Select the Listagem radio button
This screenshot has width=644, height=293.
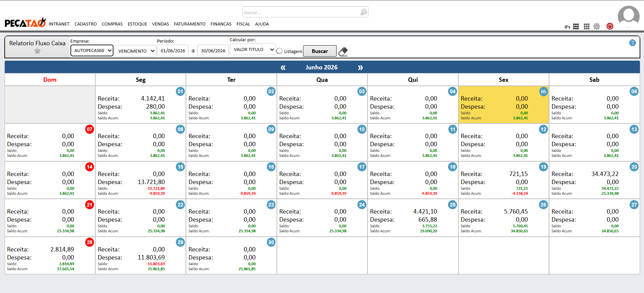coord(279,51)
